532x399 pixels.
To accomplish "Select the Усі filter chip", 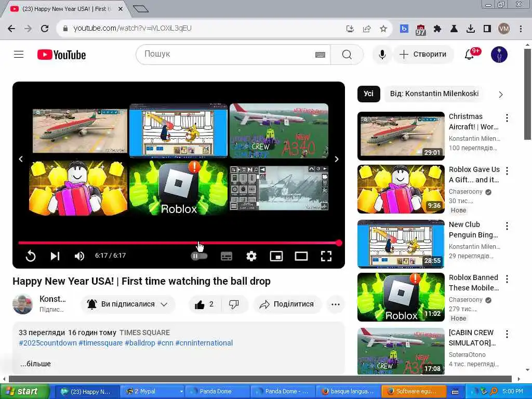I will [368, 94].
